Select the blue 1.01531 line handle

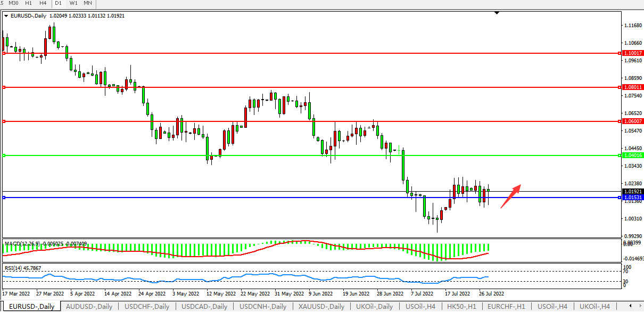pyautogui.click(x=4, y=198)
